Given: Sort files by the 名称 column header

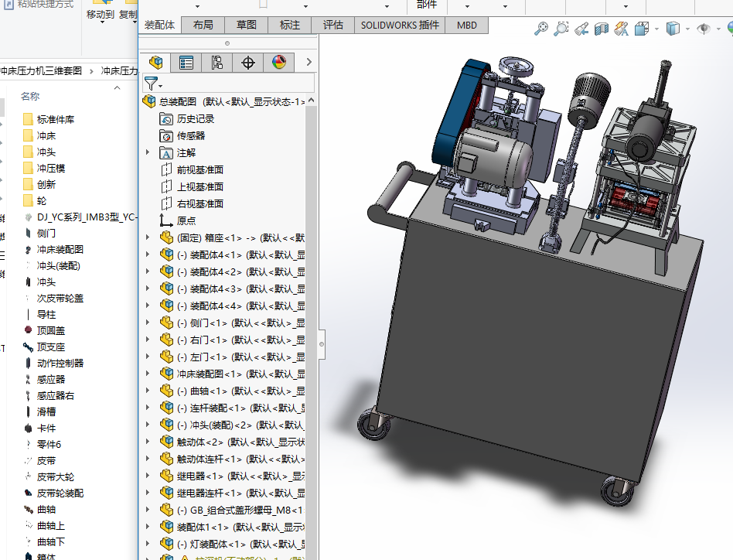Looking at the screenshot, I should [x=30, y=96].
